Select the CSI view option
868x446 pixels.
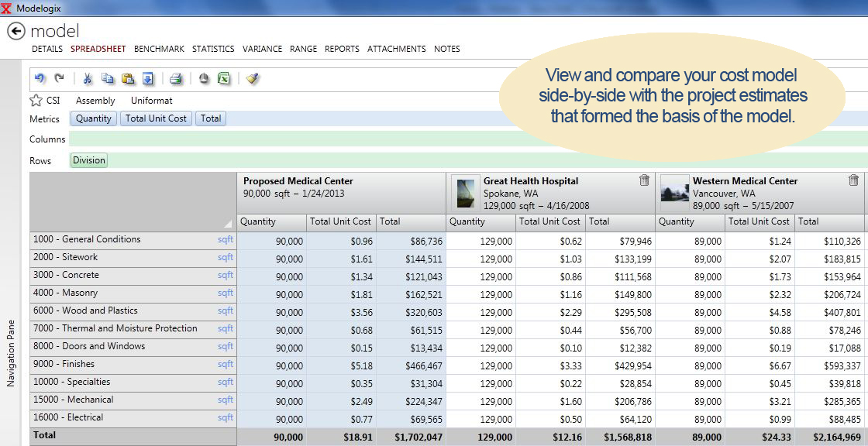pyautogui.click(x=53, y=101)
